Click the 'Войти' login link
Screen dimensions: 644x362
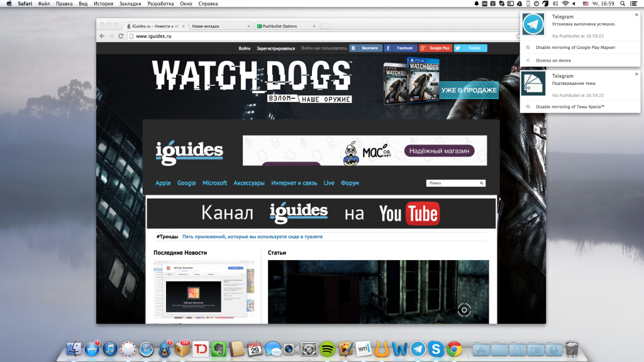coord(245,48)
